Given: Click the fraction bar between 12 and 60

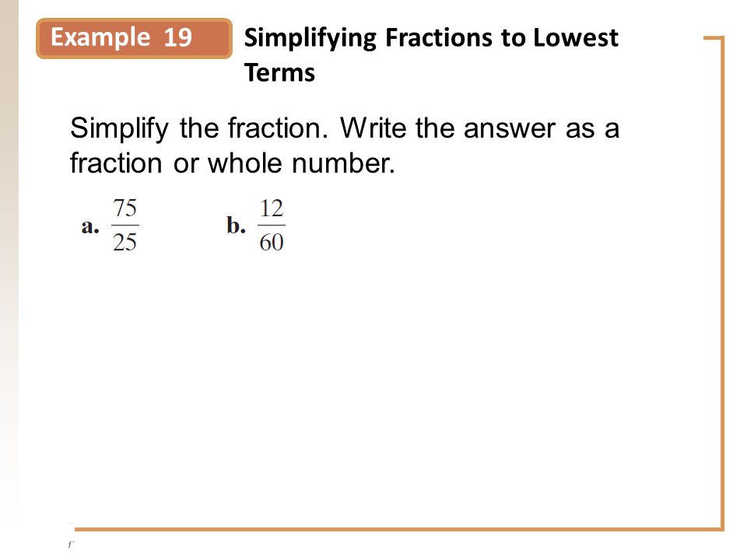Looking at the screenshot, I should [x=272, y=226].
